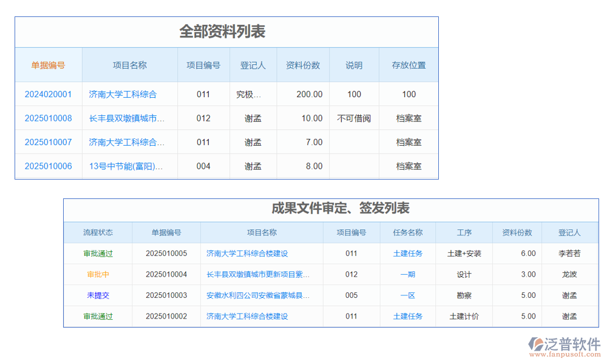Open document 2024020001

[x=49, y=94]
